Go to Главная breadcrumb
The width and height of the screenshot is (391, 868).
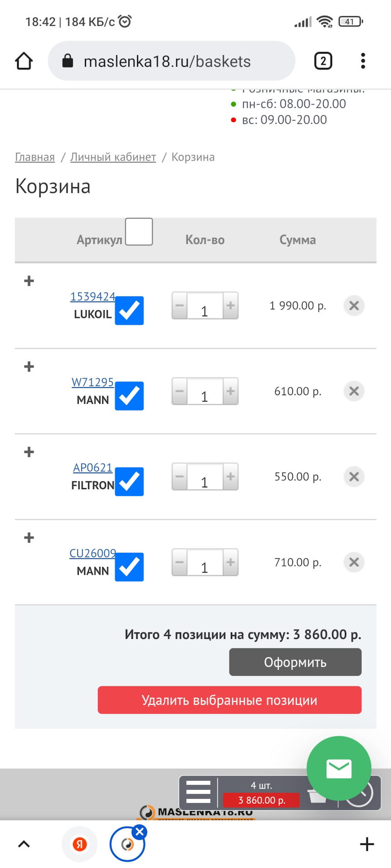[35, 157]
